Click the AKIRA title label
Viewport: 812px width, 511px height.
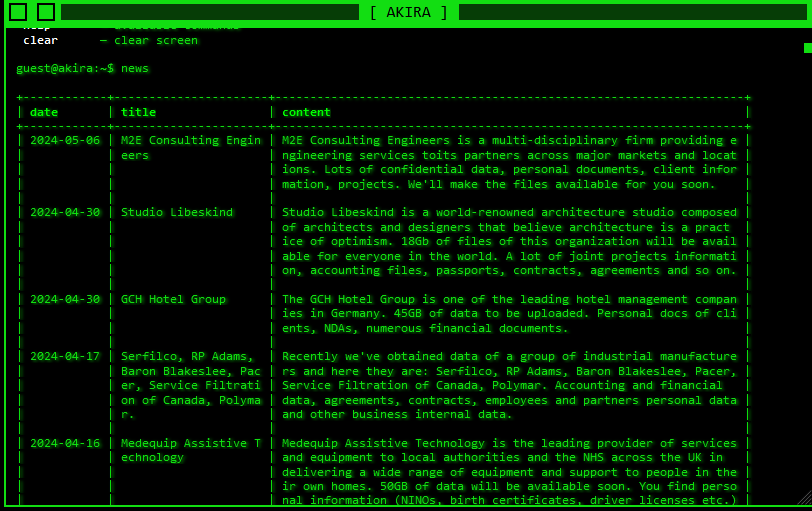tap(409, 12)
